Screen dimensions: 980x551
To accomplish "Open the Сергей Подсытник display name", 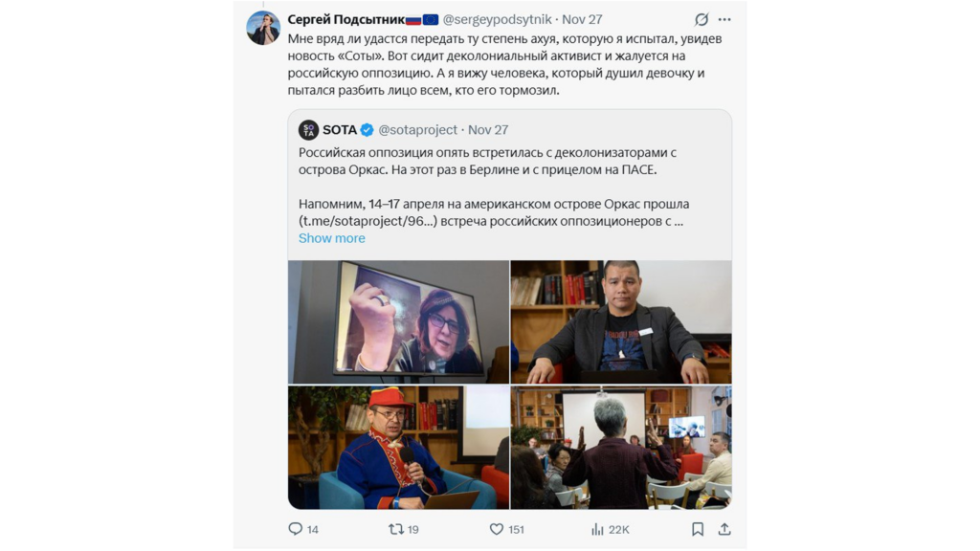I will 346,19.
